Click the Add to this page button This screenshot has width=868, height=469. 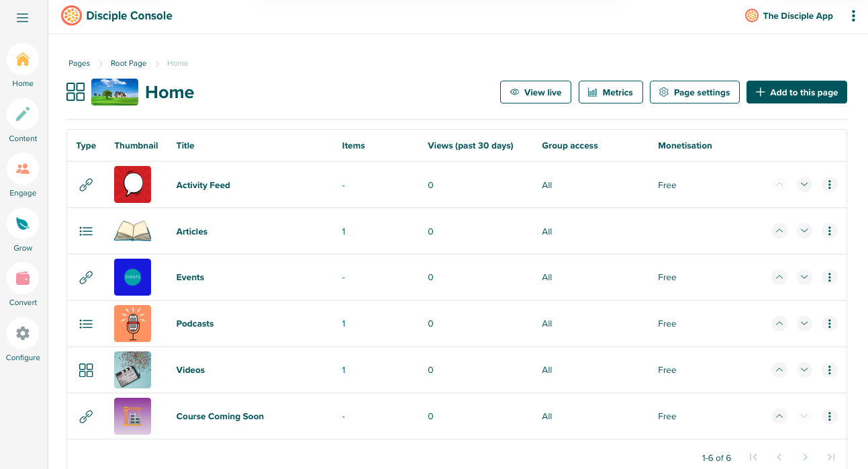(796, 91)
